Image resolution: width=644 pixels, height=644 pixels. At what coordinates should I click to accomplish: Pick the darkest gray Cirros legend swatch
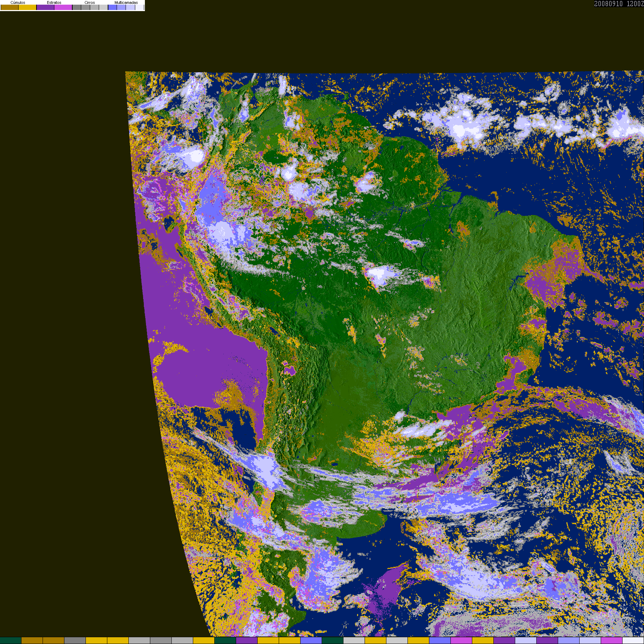77,7
